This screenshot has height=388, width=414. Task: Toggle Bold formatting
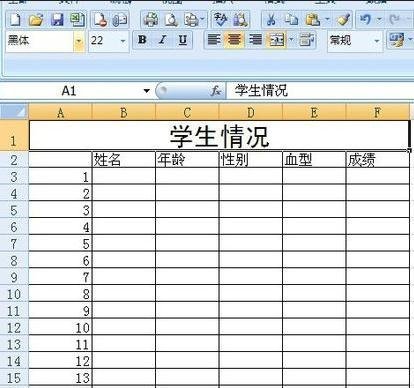[142, 40]
